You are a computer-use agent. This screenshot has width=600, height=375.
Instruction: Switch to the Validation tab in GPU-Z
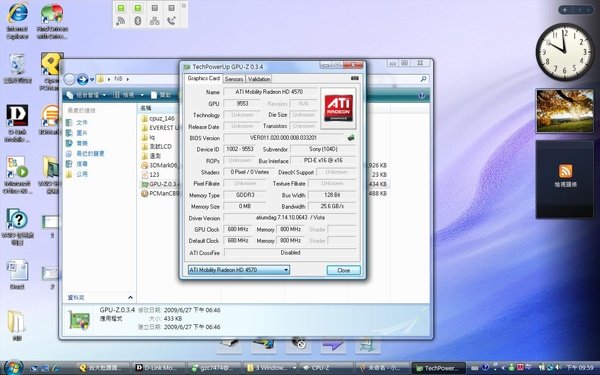[259, 79]
